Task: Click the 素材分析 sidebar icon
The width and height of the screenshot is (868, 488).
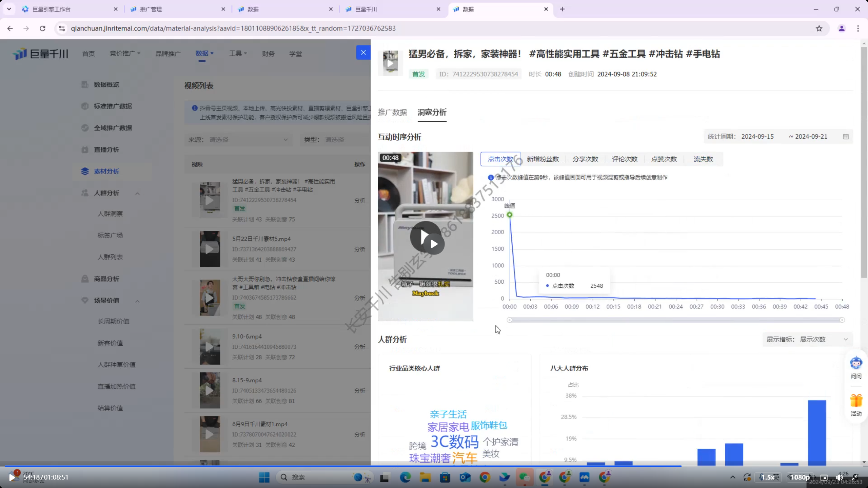Action: 85,171
